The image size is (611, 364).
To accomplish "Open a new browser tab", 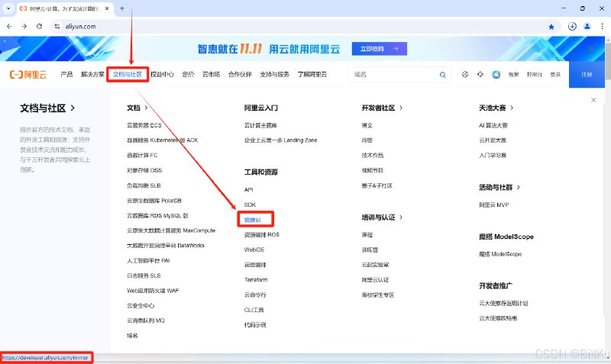I will pyautogui.click(x=121, y=8).
